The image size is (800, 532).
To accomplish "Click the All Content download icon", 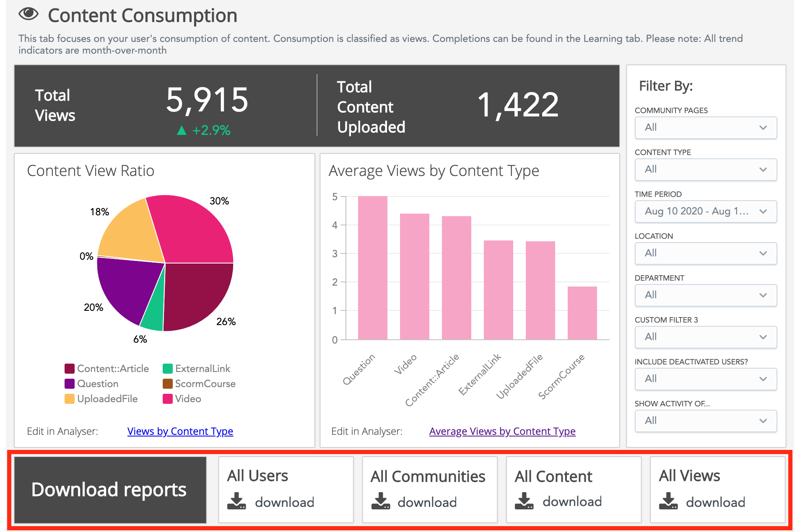I will 524,501.
